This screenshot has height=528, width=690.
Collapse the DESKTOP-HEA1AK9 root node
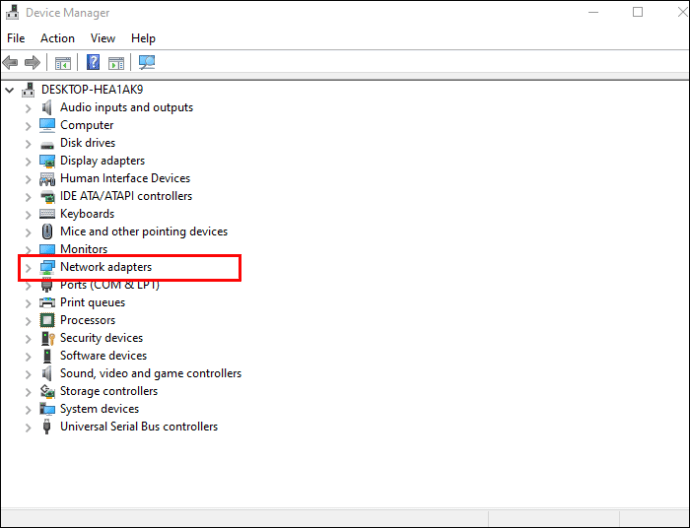(x=9, y=90)
